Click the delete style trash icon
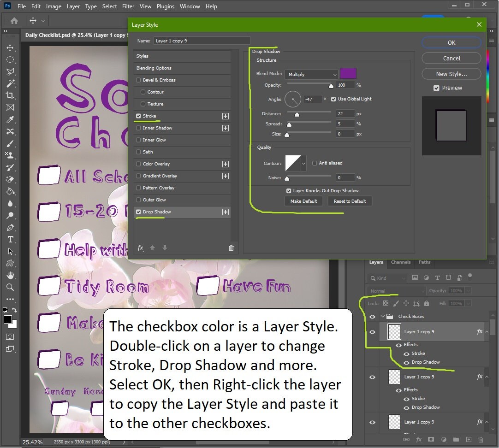This screenshot has height=448, width=499. 231,248
